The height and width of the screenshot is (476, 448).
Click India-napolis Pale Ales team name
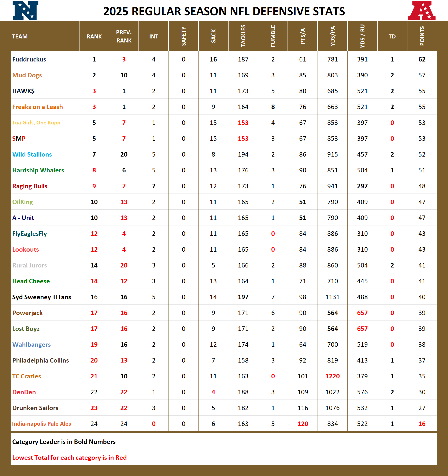click(x=42, y=424)
